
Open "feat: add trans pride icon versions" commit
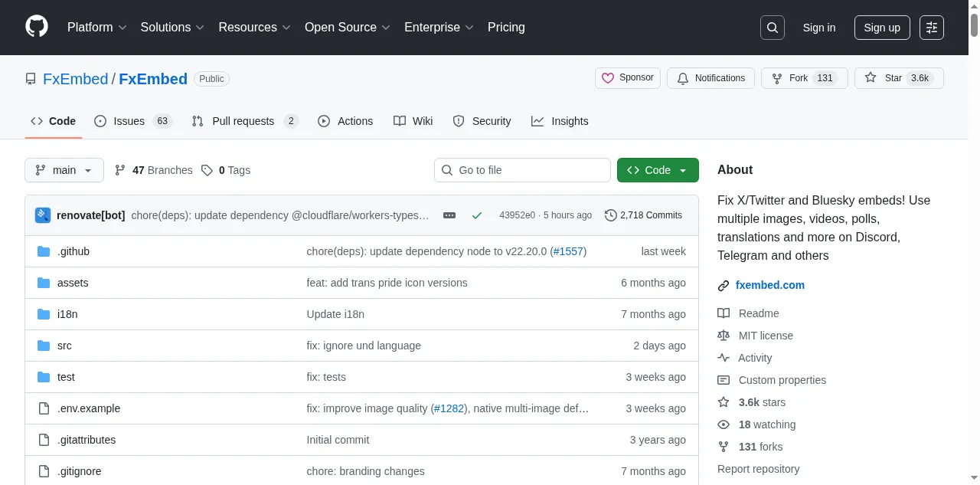click(387, 283)
